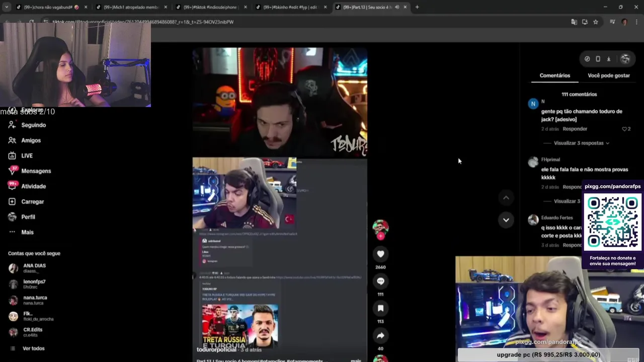This screenshot has height=362, width=644.
Task: Switch to the Você pode gostar tab
Action: [x=609, y=75]
